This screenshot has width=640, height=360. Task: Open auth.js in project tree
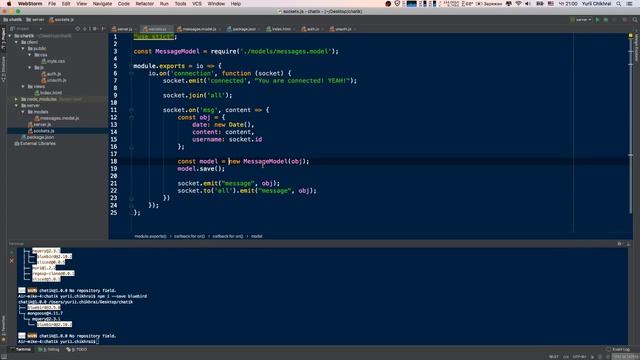tap(51, 74)
